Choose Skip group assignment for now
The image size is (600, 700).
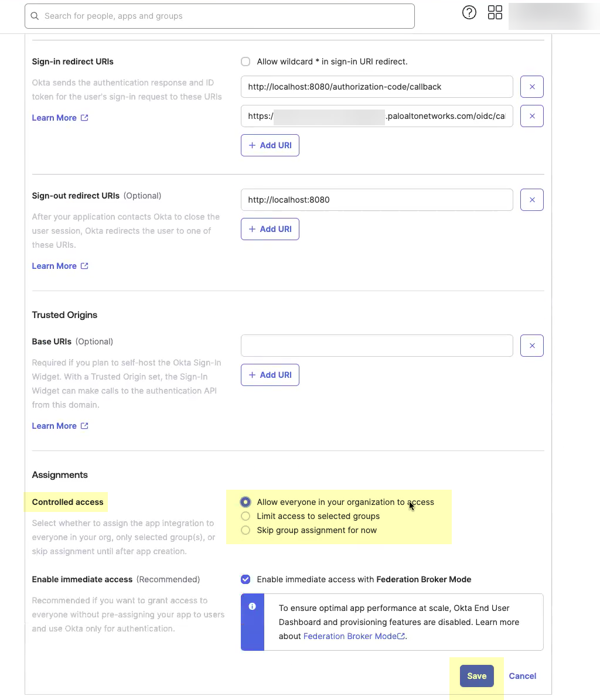246,530
